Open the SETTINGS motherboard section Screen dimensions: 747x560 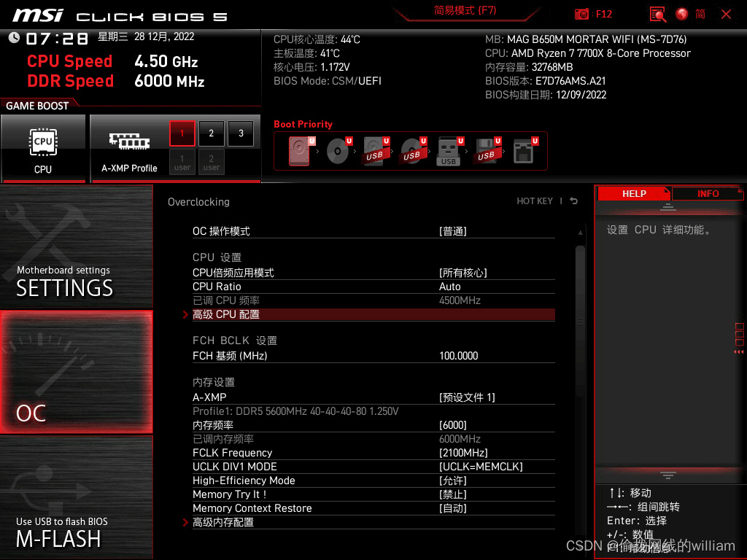(x=76, y=246)
